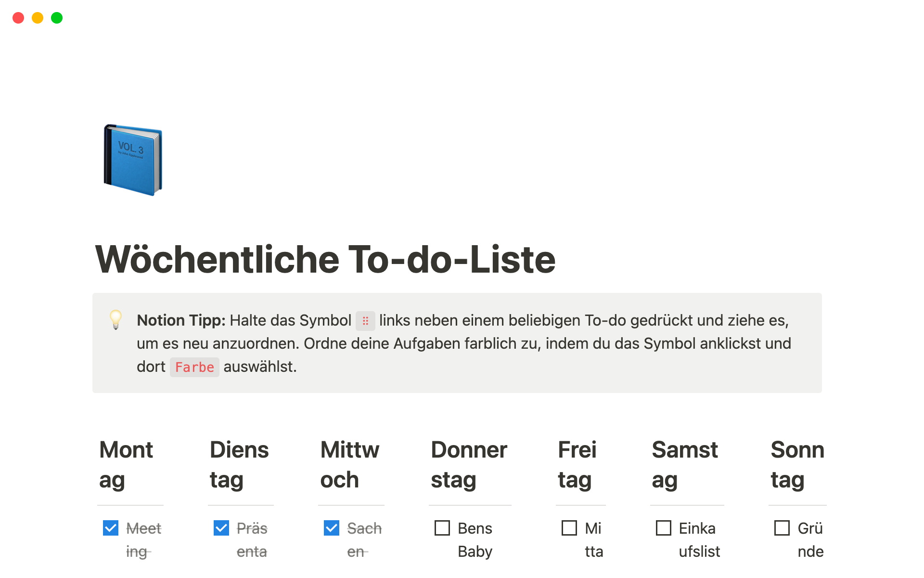The height and width of the screenshot is (578, 924).
Task: Click the Mittwoch heading text
Action: pyautogui.click(x=350, y=464)
